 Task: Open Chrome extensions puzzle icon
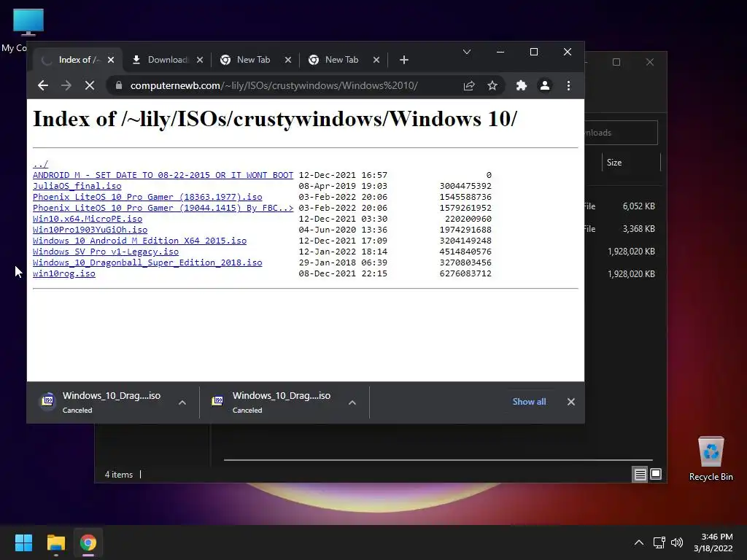coord(522,86)
